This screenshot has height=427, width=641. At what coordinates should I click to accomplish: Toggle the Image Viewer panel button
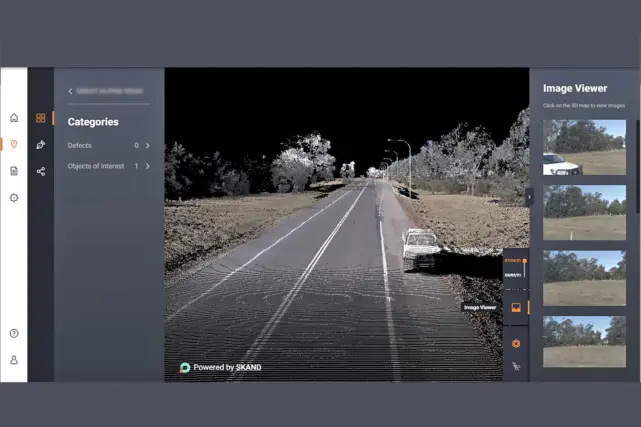click(x=516, y=308)
